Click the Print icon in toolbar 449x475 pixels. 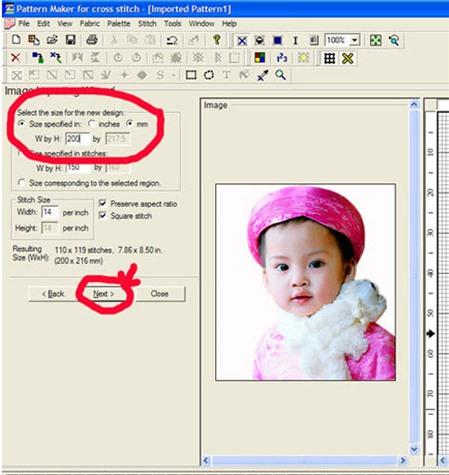click(x=92, y=40)
